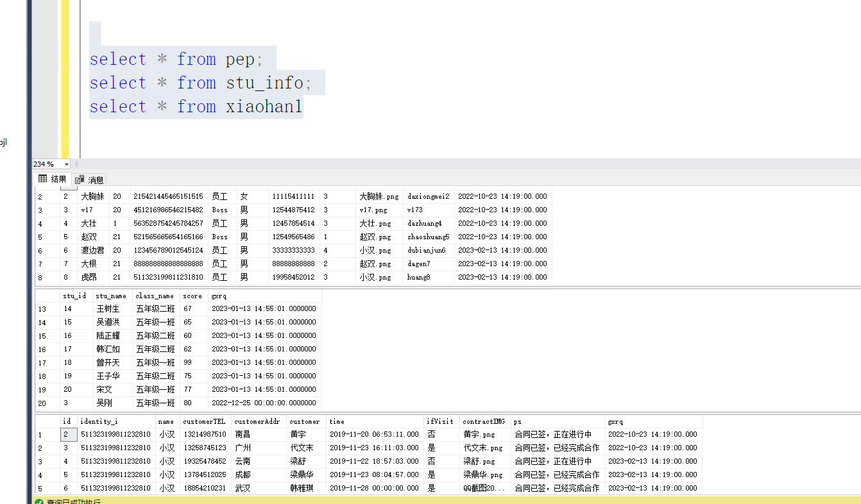Image resolution: width=861 pixels, height=504 pixels.
Task: Click customerAddr cell 成都
Action: [258, 475]
